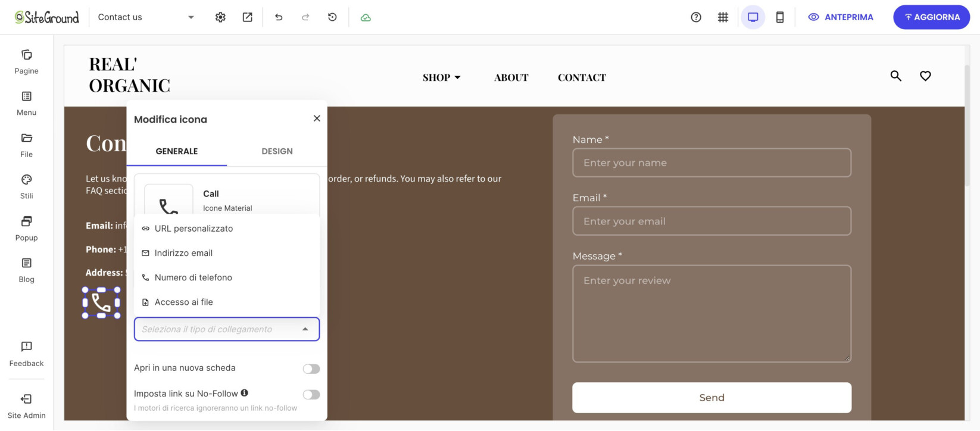Switch to mobile view

780,17
